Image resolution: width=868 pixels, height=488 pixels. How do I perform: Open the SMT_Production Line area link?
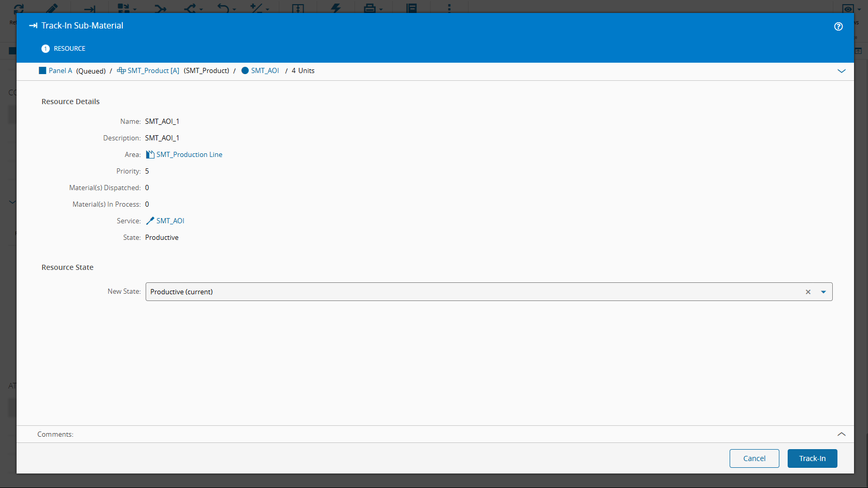pos(189,154)
